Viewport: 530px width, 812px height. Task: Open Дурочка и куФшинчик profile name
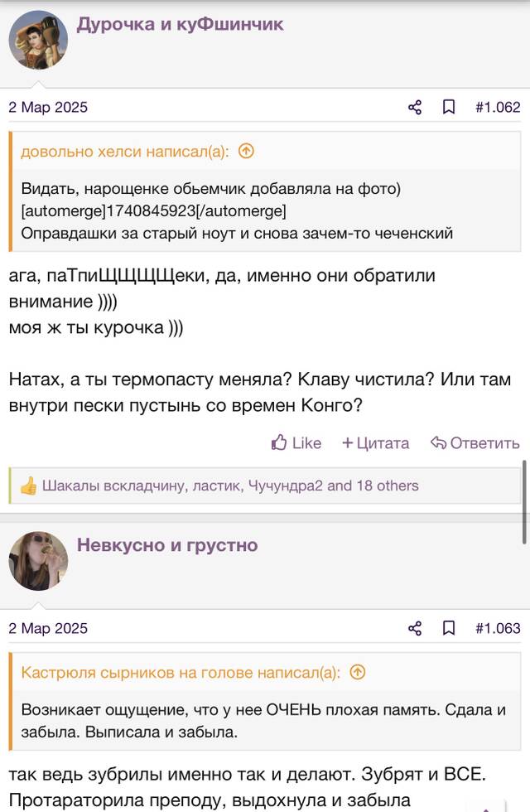181,24
